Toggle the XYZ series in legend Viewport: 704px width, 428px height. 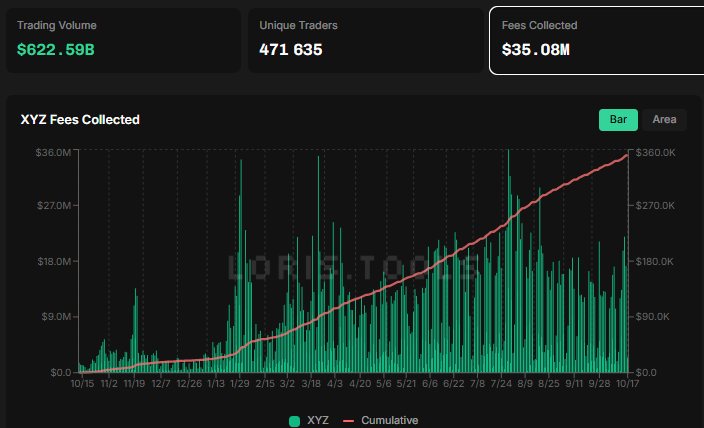tap(309, 421)
